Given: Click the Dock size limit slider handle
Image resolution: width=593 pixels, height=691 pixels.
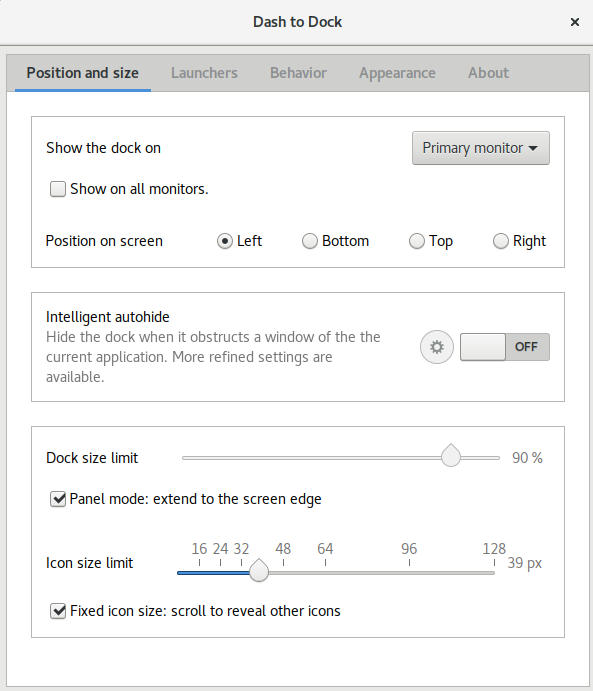Looking at the screenshot, I should 451,456.
